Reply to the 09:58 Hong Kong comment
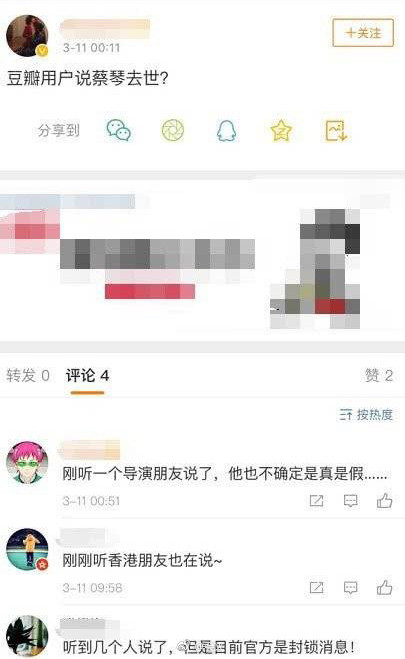 [x=350, y=587]
